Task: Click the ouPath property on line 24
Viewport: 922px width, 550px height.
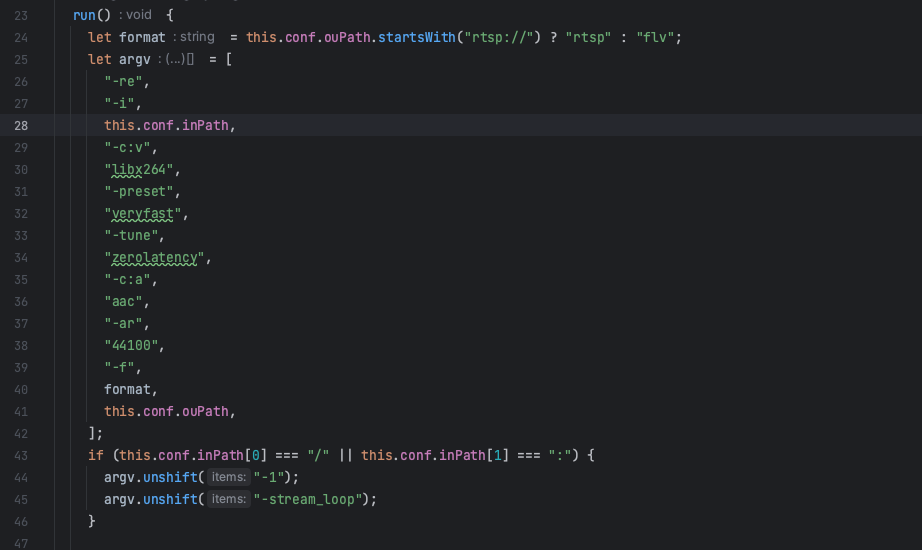Action: click(347, 37)
